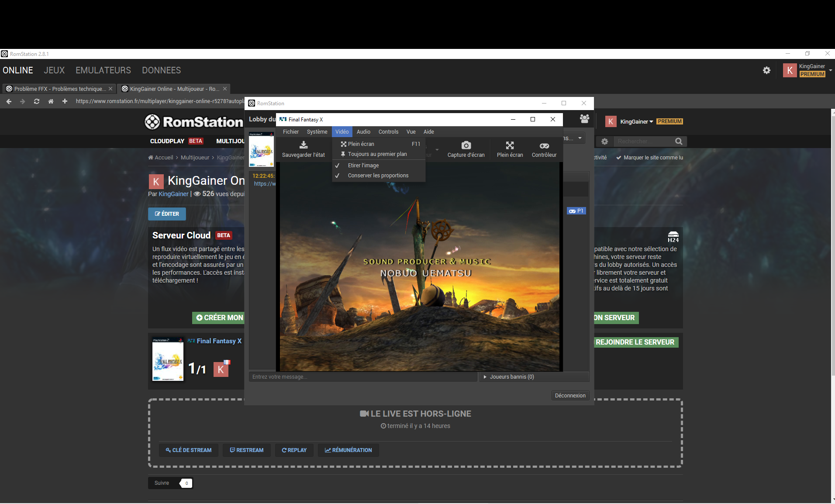This screenshot has width=835, height=504.
Task: Open the Audio menu
Action: [363, 132]
